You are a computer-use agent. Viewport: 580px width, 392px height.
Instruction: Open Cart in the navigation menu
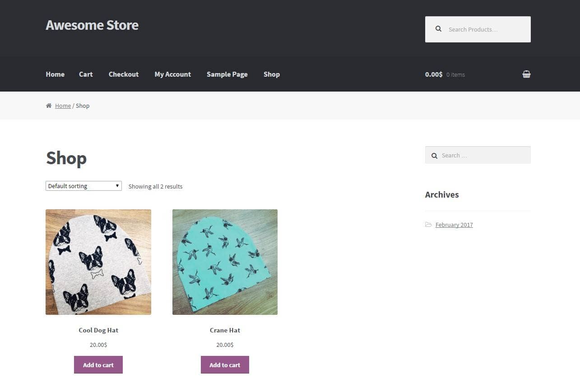tap(86, 74)
